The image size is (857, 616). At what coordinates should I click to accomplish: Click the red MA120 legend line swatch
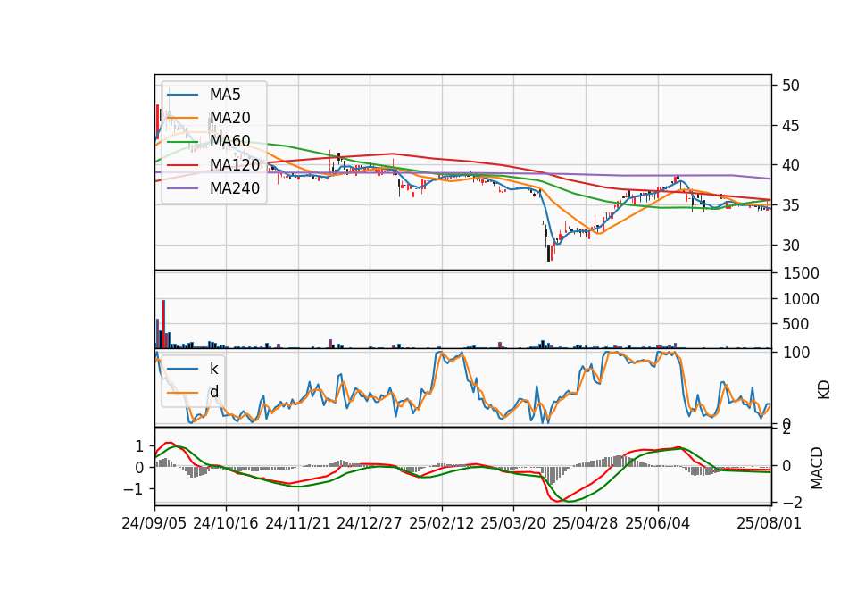coord(182,164)
